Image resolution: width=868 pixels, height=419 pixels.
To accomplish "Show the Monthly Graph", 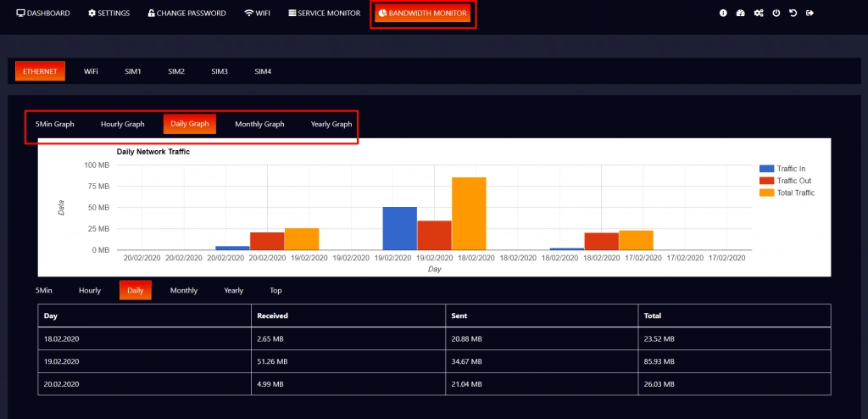I will (259, 124).
